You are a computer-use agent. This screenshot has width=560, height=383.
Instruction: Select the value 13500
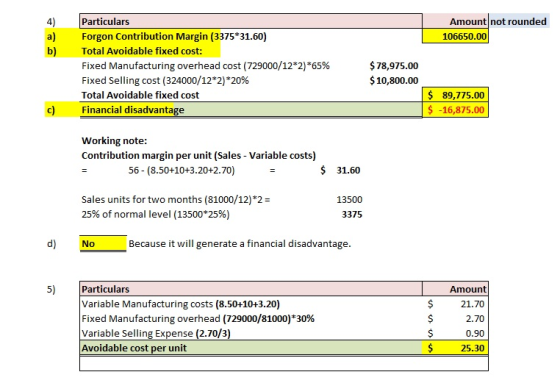point(349,199)
